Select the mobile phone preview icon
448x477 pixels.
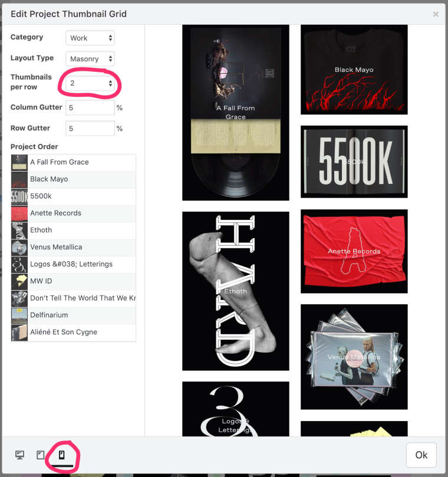coord(61,455)
